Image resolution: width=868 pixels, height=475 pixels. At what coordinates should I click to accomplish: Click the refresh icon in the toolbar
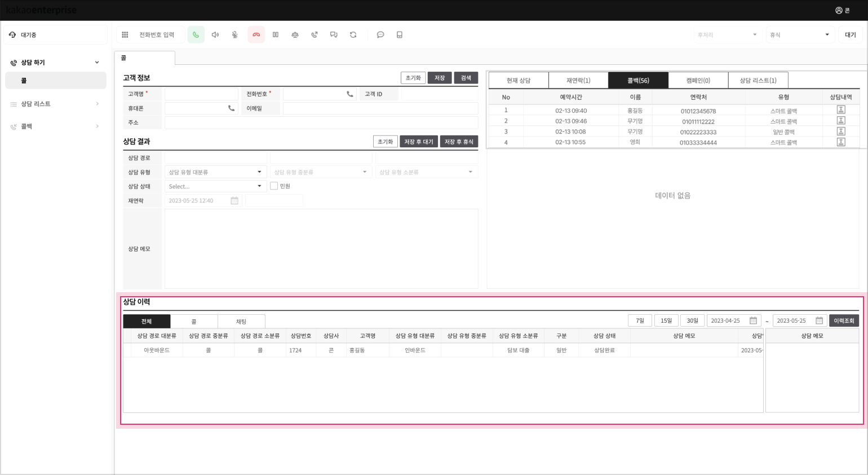[353, 35]
